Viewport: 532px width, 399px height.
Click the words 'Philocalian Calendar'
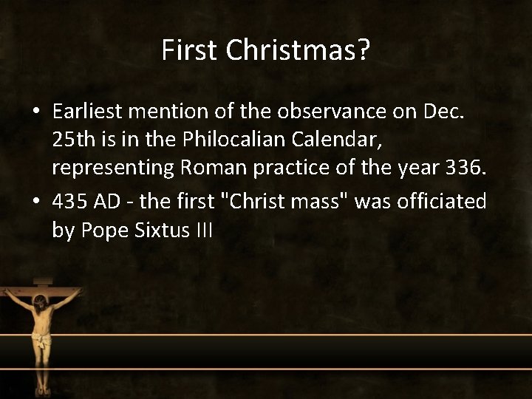coord(282,139)
